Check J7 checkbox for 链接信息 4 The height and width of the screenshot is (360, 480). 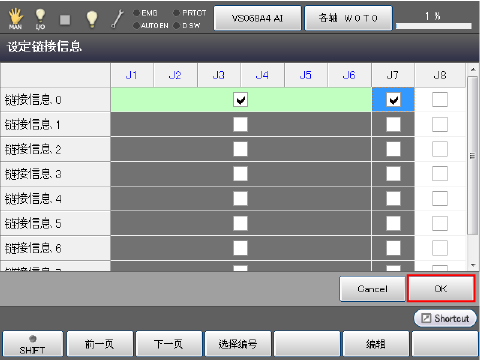pos(393,199)
